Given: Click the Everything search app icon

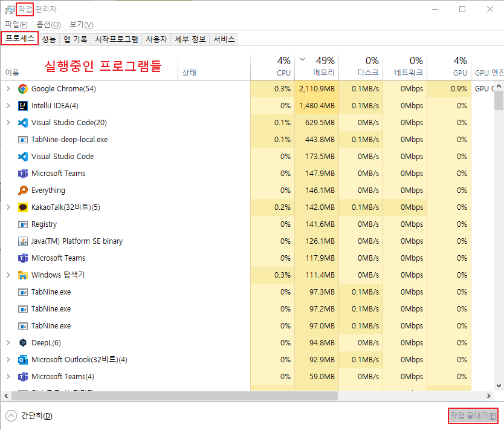Looking at the screenshot, I should pos(23,191).
